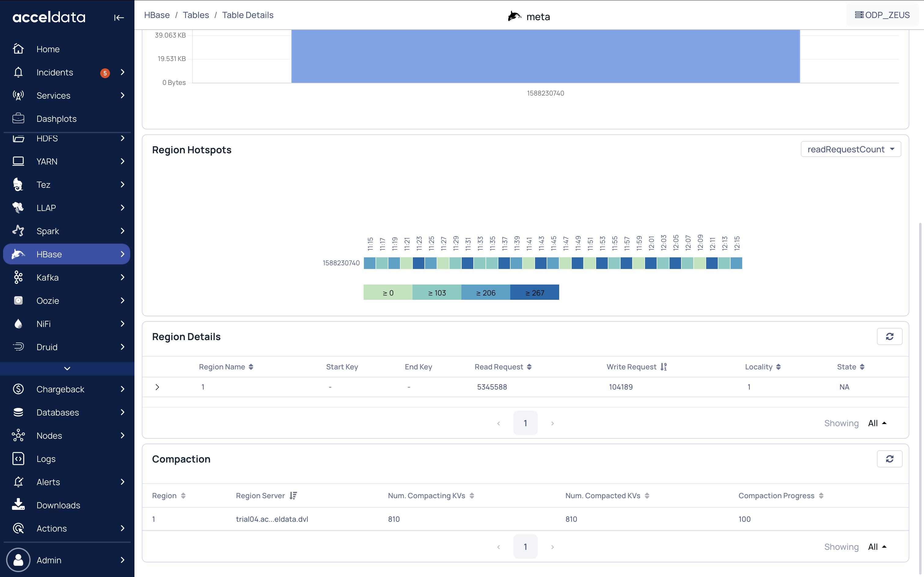Open the Dashplots menu item
This screenshot has width=924, height=577.
[57, 119]
